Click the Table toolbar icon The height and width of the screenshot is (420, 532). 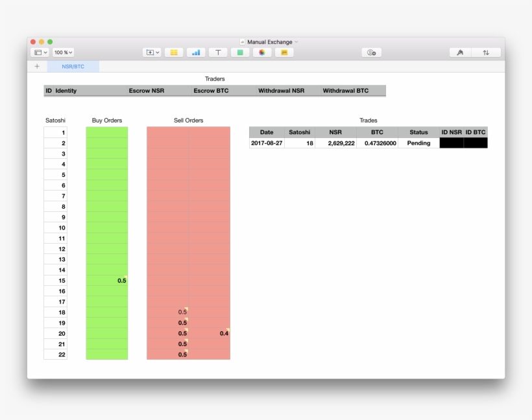(x=174, y=52)
